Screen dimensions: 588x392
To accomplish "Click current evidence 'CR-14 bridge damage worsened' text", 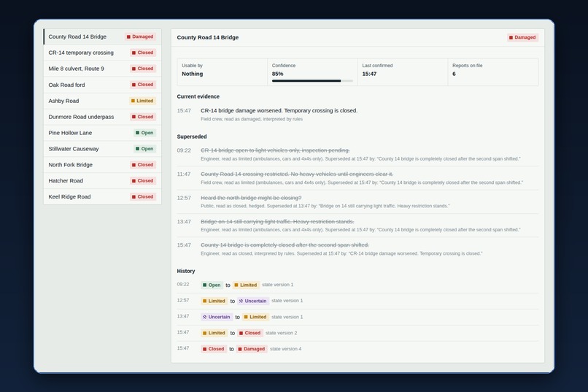I will pyautogui.click(x=279, y=111).
